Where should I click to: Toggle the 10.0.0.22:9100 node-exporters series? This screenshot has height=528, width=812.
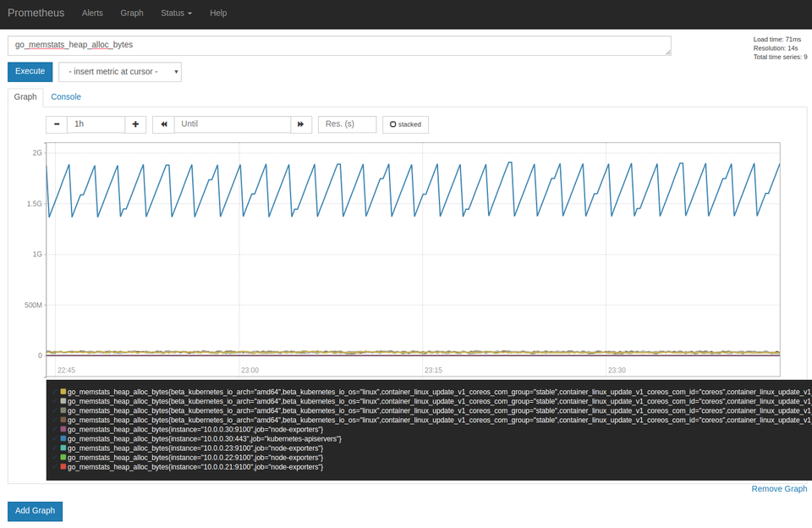click(x=194, y=458)
